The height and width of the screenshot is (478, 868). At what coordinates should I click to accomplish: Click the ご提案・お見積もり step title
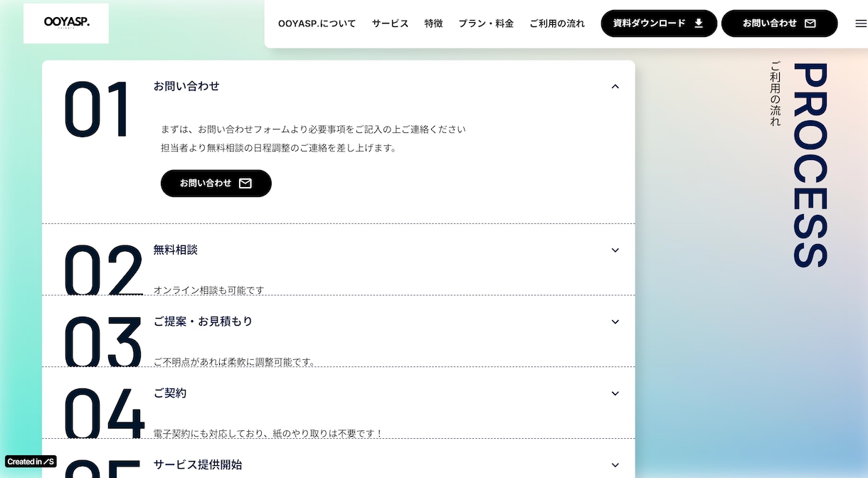click(203, 322)
